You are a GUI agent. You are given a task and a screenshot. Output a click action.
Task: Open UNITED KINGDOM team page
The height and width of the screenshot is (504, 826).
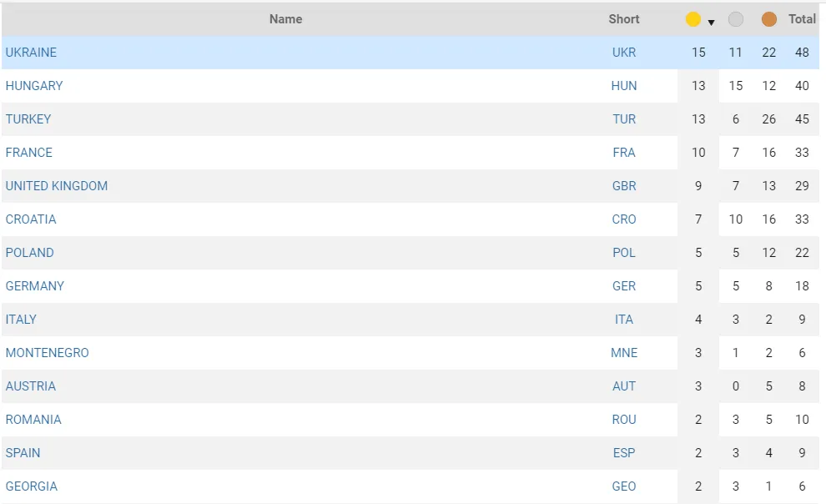pyautogui.click(x=57, y=186)
